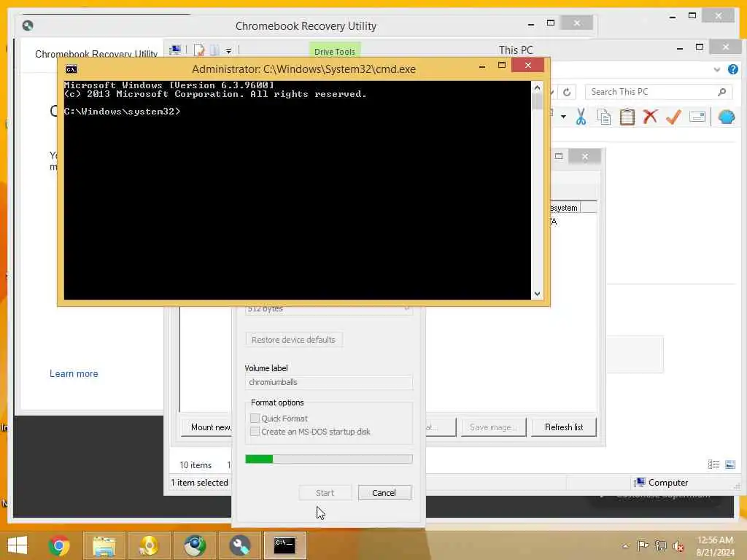747x560 pixels.
Task: Click the red X Delete icon in This PC toolbar
Action: pyautogui.click(x=650, y=117)
